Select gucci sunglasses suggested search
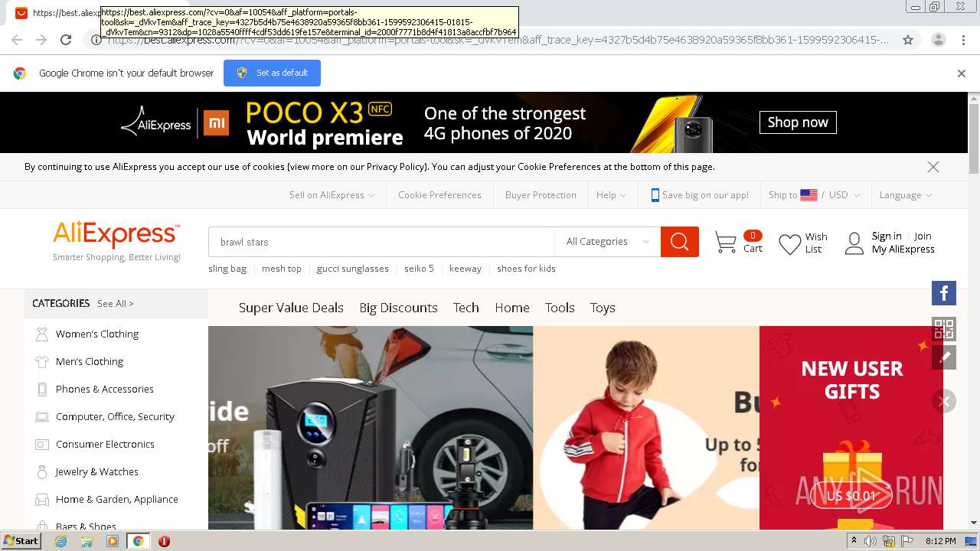Viewport: 980px width, 551px height. click(353, 269)
